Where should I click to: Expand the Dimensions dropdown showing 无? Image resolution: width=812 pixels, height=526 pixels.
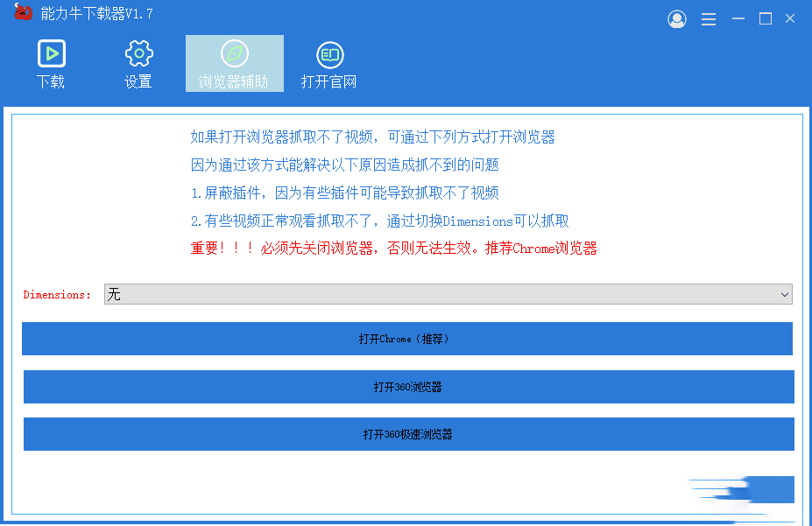click(448, 294)
